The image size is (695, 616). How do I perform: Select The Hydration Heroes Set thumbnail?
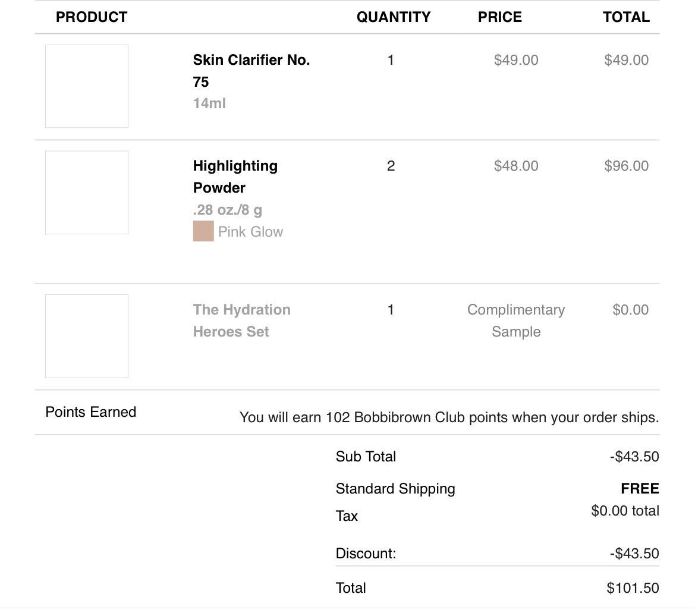pos(87,336)
